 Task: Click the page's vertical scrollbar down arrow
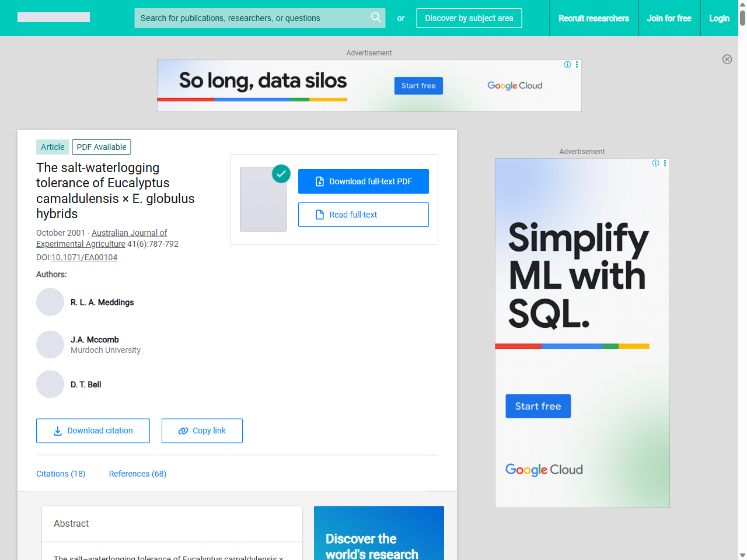pyautogui.click(x=742, y=555)
